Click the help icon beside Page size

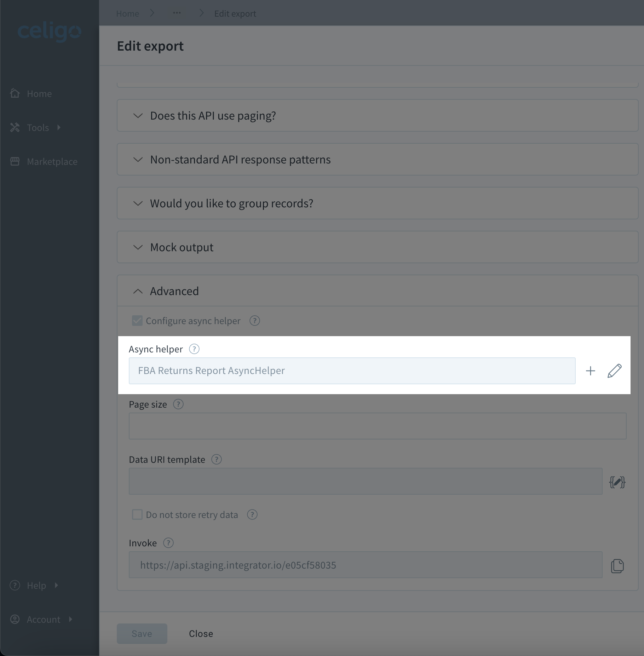tap(178, 404)
